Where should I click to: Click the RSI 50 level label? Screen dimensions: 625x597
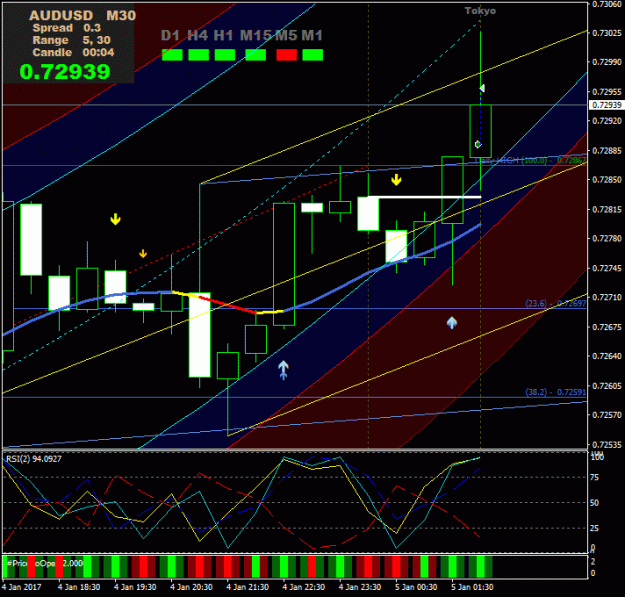[594, 503]
